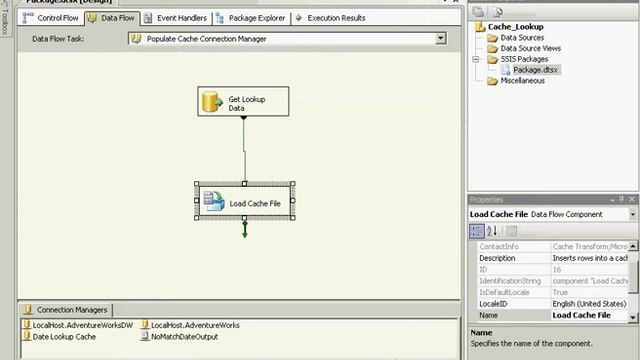Click the Properties grid scroll up arrow
The height and width of the screenshot is (360, 640).
(633, 246)
